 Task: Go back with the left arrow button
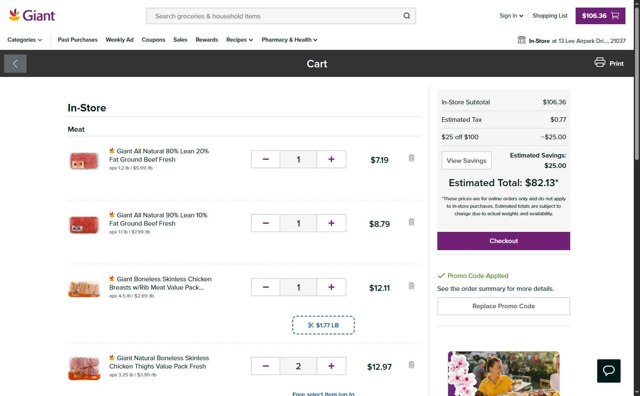(15, 64)
